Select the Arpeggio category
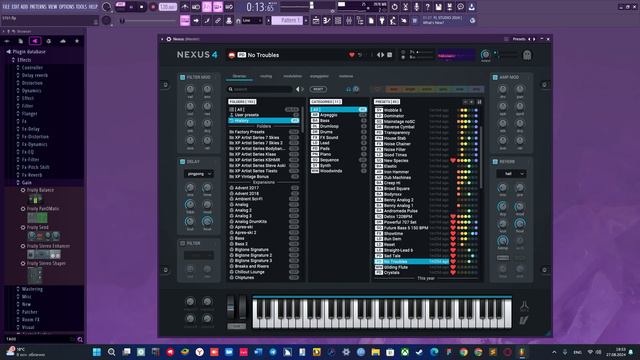The width and height of the screenshot is (640, 360). (x=338, y=115)
